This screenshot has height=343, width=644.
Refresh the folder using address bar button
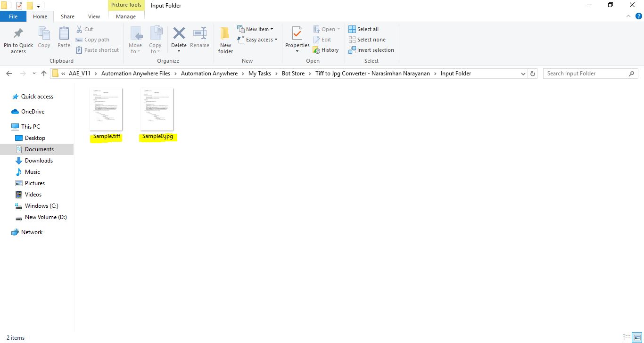click(533, 73)
